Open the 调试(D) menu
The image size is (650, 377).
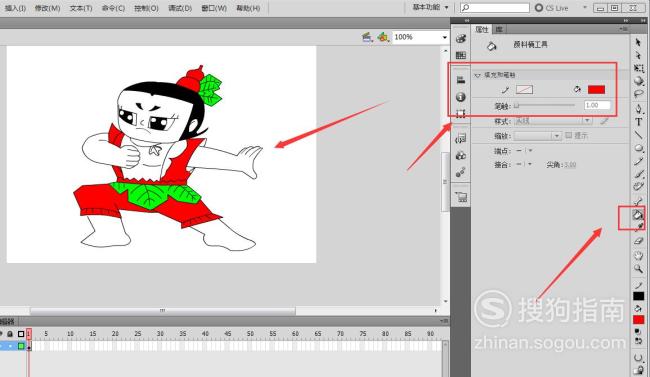point(180,8)
